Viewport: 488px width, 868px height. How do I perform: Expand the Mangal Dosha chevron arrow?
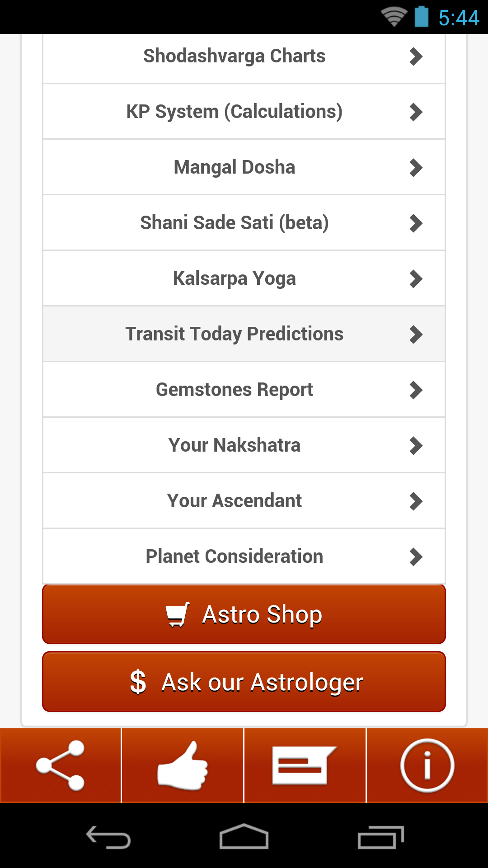point(416,168)
